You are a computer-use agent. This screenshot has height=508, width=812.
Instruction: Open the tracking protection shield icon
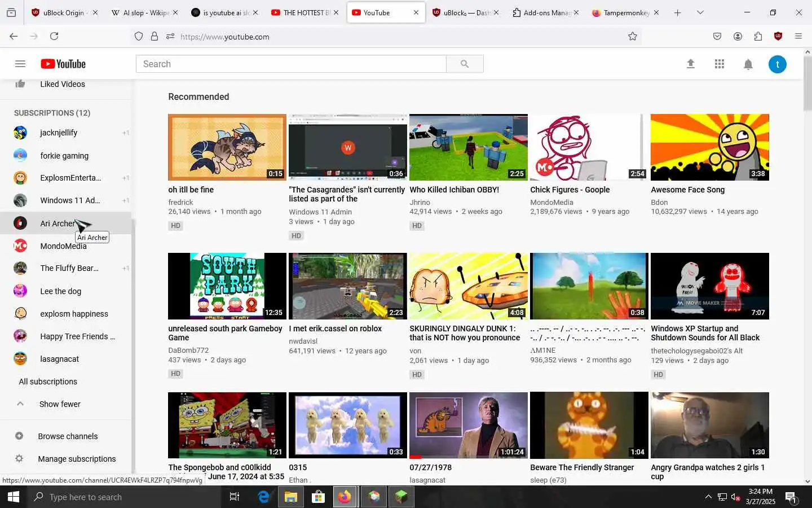pyautogui.click(x=139, y=36)
